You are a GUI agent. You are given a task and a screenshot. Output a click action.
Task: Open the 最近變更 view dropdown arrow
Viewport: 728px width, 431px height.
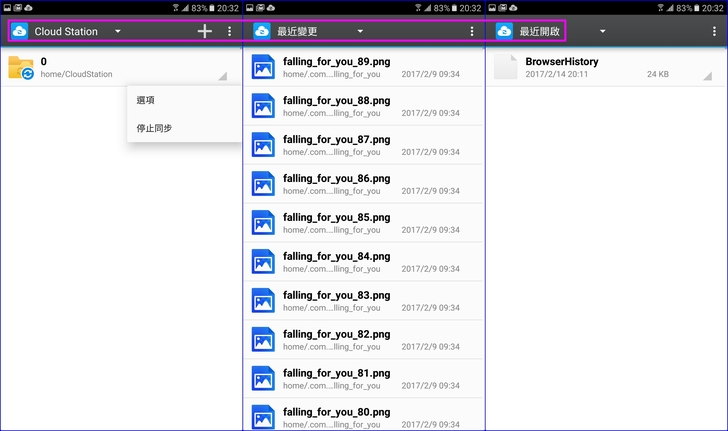pyautogui.click(x=360, y=31)
